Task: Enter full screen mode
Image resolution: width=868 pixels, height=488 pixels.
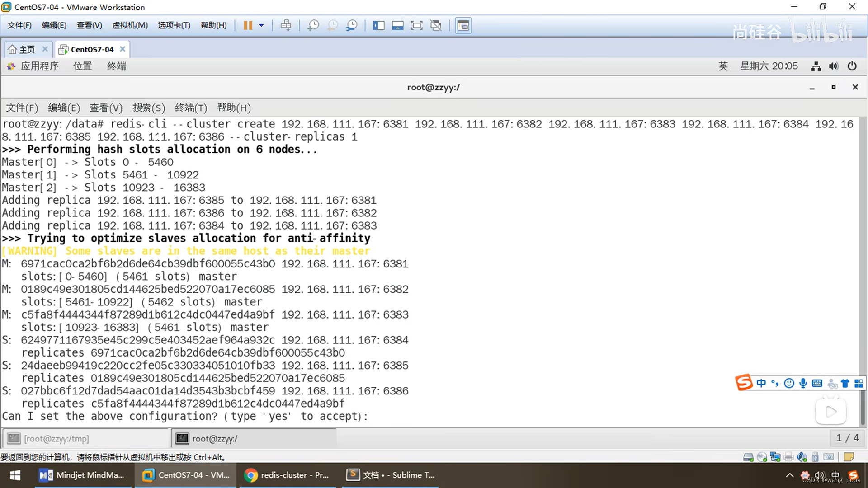Action: [x=416, y=25]
